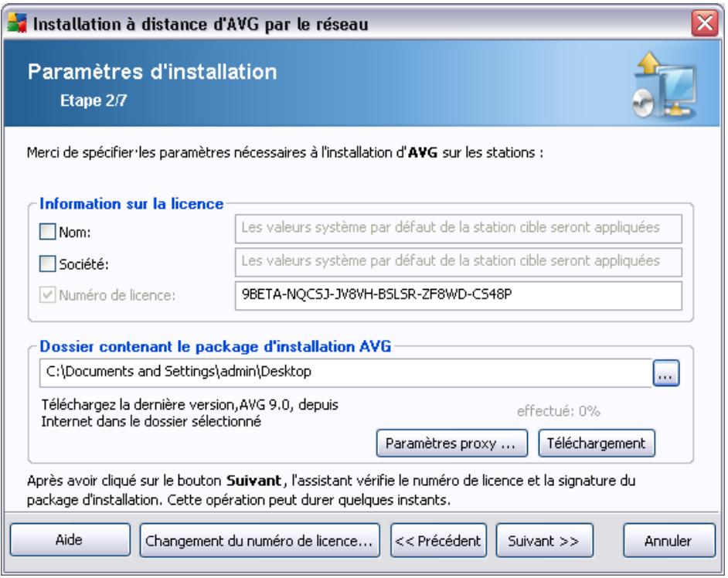Viewport: 728px width, 578px height.
Task: Close the AVG remote installation window
Action: click(705, 22)
